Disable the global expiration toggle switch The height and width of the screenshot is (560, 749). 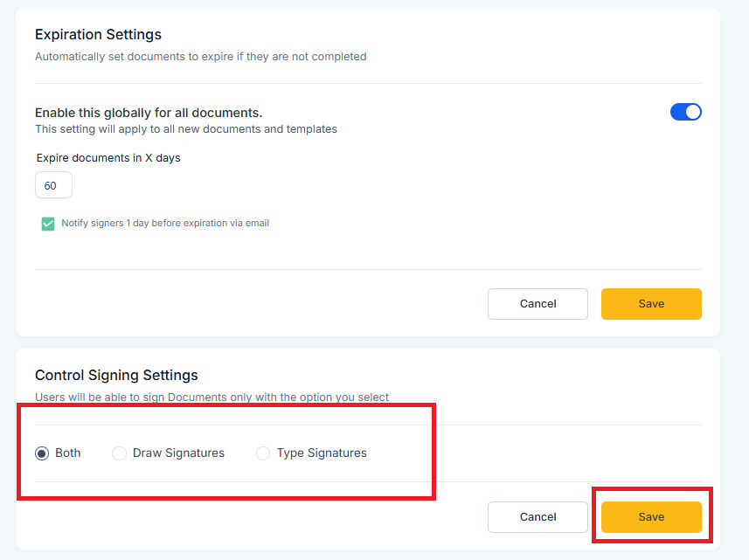pos(685,112)
